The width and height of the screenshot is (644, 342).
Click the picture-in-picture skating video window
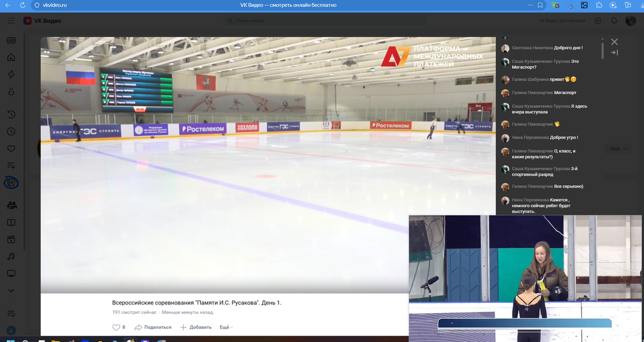[x=526, y=278]
